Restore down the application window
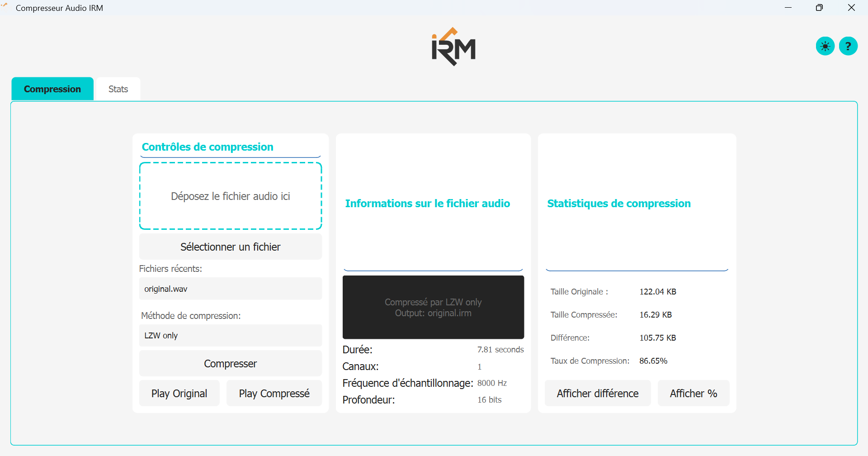Image resolution: width=868 pixels, height=456 pixels. tap(819, 8)
